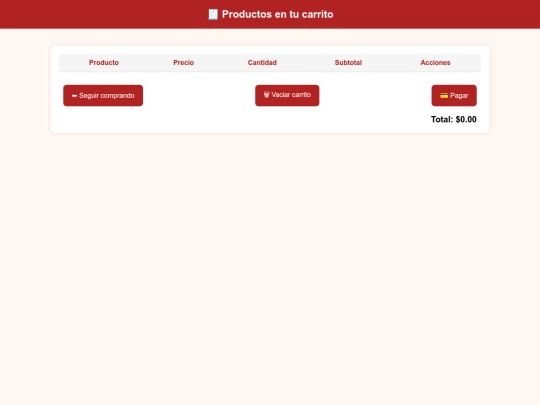Select the 'Precio' column header
This screenshot has width=540, height=405.
click(x=184, y=63)
